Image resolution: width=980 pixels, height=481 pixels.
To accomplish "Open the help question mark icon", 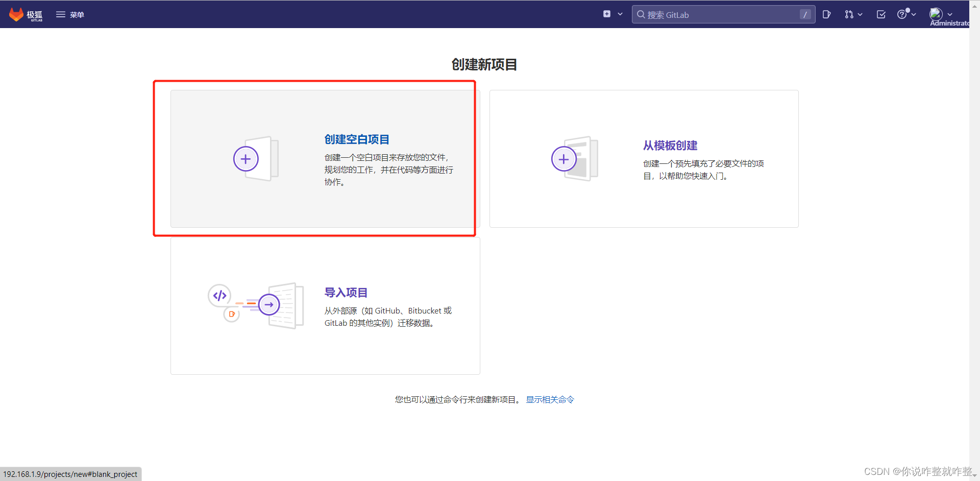I will pos(902,14).
